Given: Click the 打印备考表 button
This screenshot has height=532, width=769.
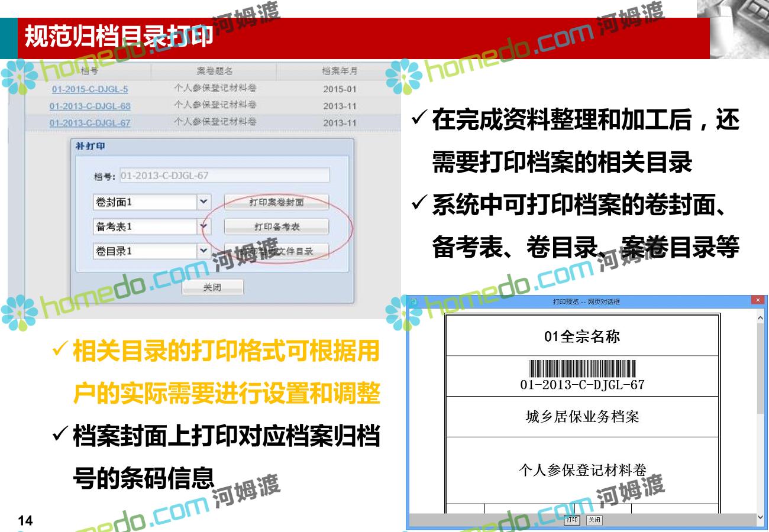Looking at the screenshot, I should (x=276, y=226).
